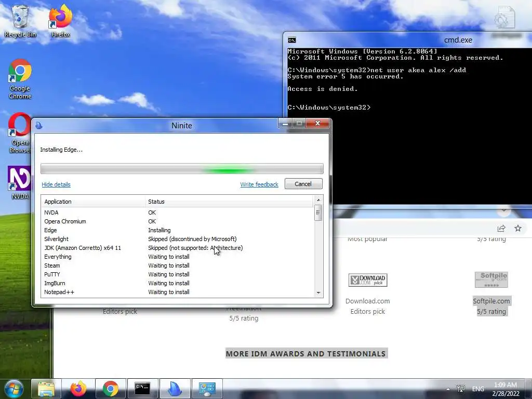Click the ENG language indicator
Image resolution: width=532 pixels, height=399 pixels.
coord(478,389)
